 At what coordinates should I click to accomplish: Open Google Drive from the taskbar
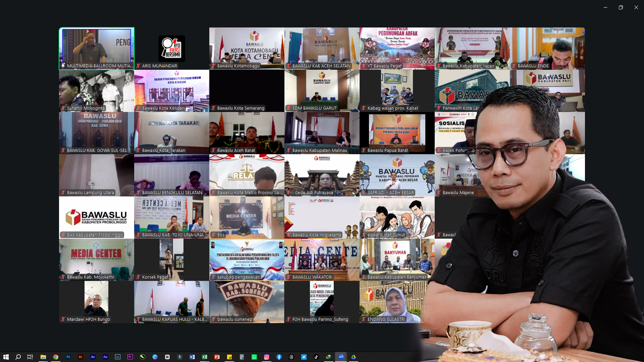point(354,357)
